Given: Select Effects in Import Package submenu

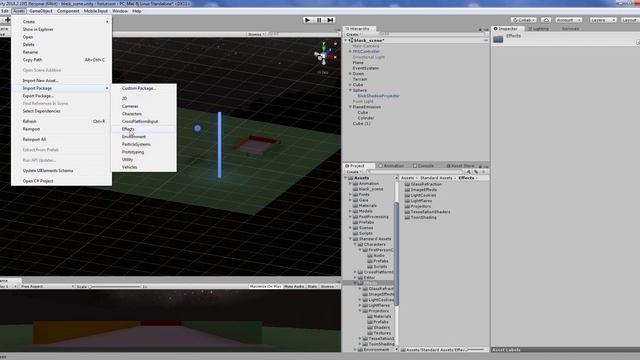Looking at the screenshot, I should click(144, 129).
